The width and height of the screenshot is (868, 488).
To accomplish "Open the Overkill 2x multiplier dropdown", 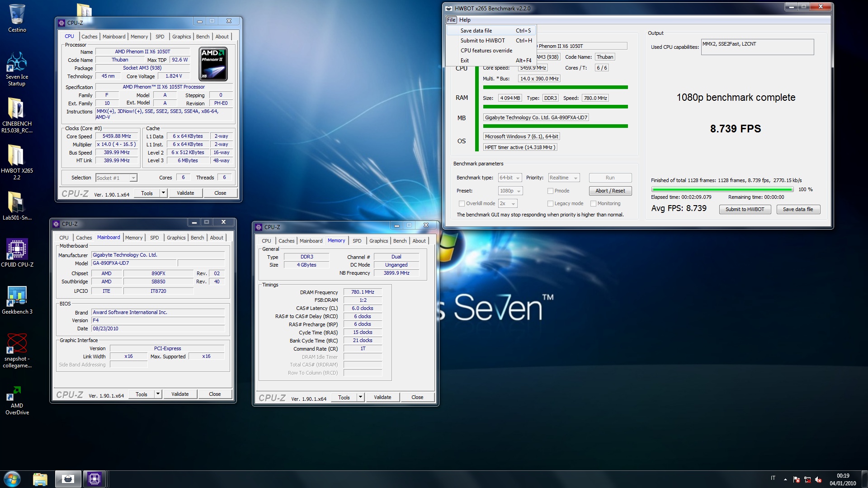I will pyautogui.click(x=508, y=203).
